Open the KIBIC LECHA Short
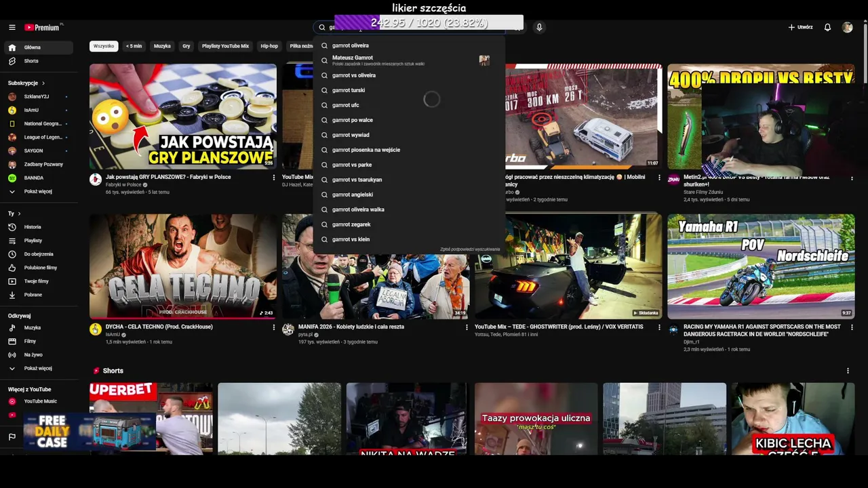Viewport: 868px width, 488px height. 793,419
